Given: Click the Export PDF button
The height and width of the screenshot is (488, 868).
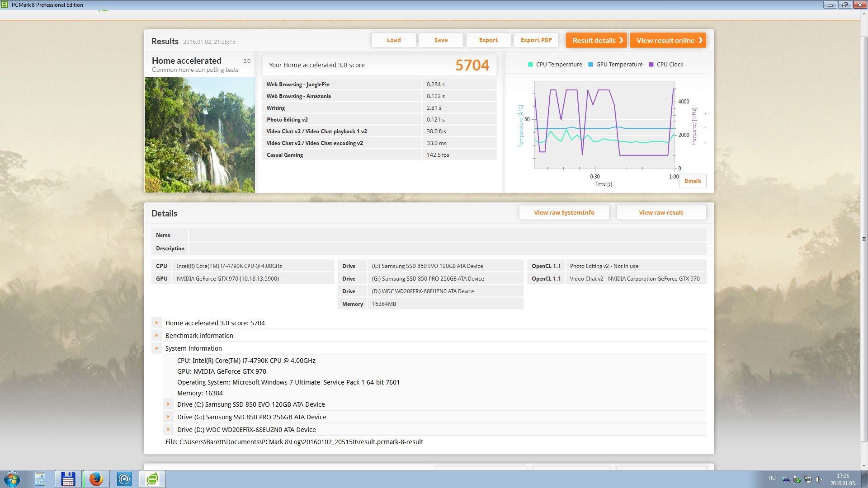Looking at the screenshot, I should click(x=536, y=40).
